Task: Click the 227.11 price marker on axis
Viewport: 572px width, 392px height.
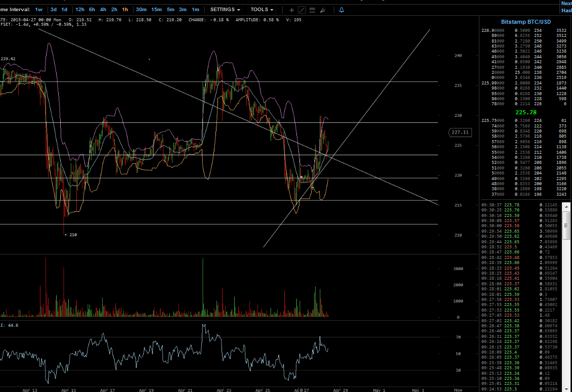Action: [460, 132]
